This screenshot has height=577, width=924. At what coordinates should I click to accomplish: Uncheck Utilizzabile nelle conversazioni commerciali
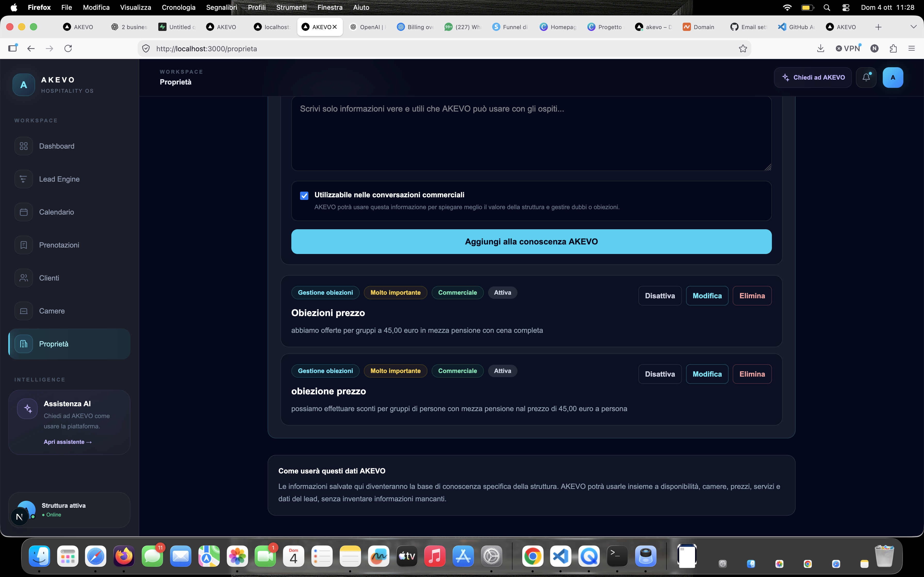coord(304,196)
